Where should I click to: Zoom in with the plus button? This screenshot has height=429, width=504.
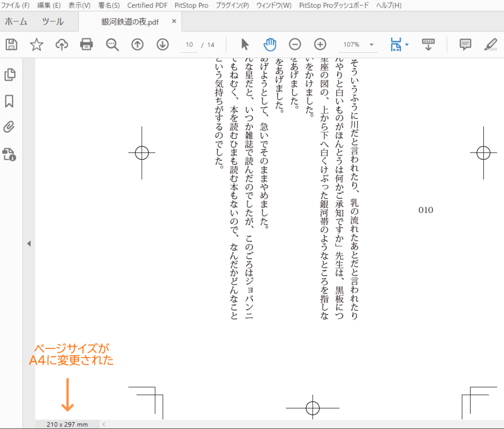point(320,45)
